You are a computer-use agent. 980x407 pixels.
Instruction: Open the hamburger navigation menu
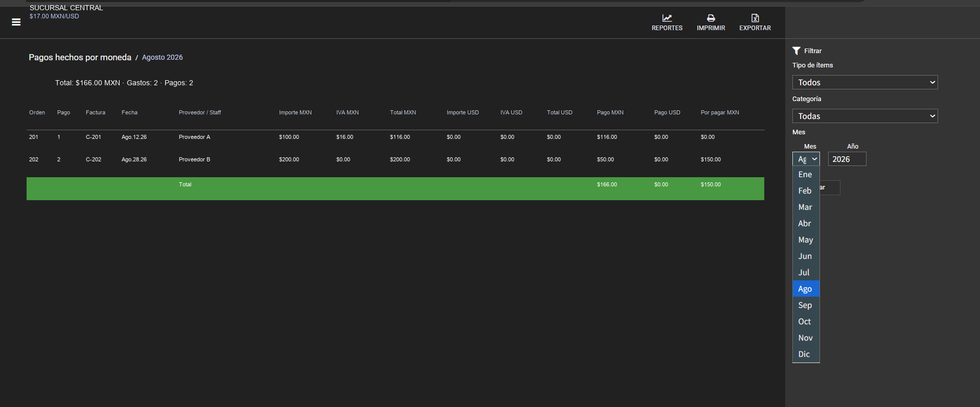click(x=16, y=22)
